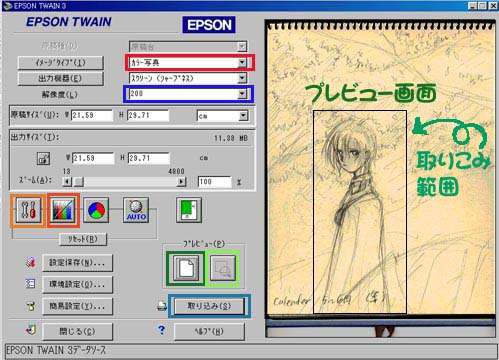Click the blue question mark help icon
Viewport: 499px width, 360px height.
(162, 330)
